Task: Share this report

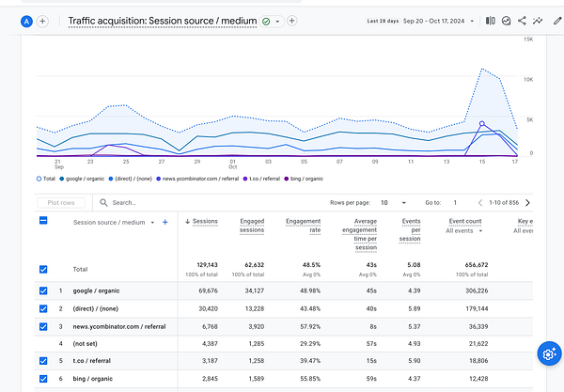Action: click(522, 21)
